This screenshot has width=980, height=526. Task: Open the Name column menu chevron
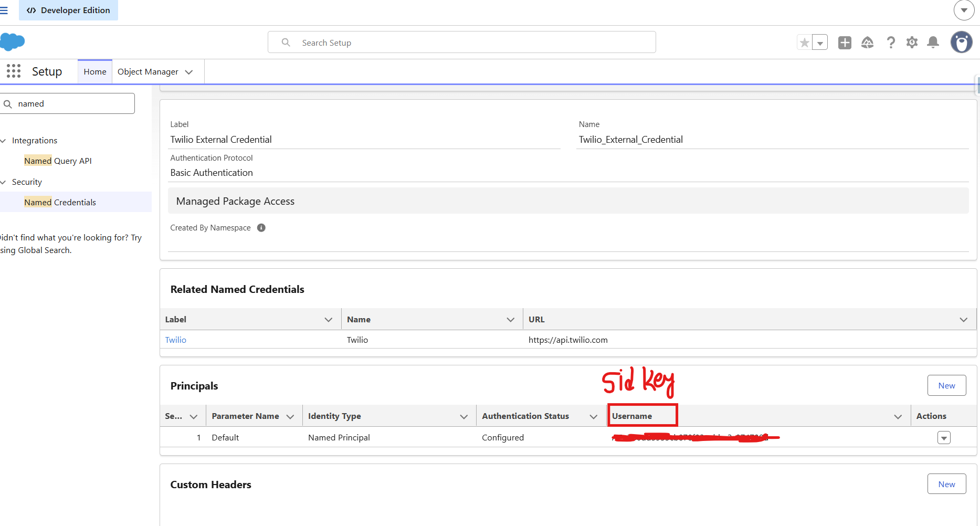point(510,319)
